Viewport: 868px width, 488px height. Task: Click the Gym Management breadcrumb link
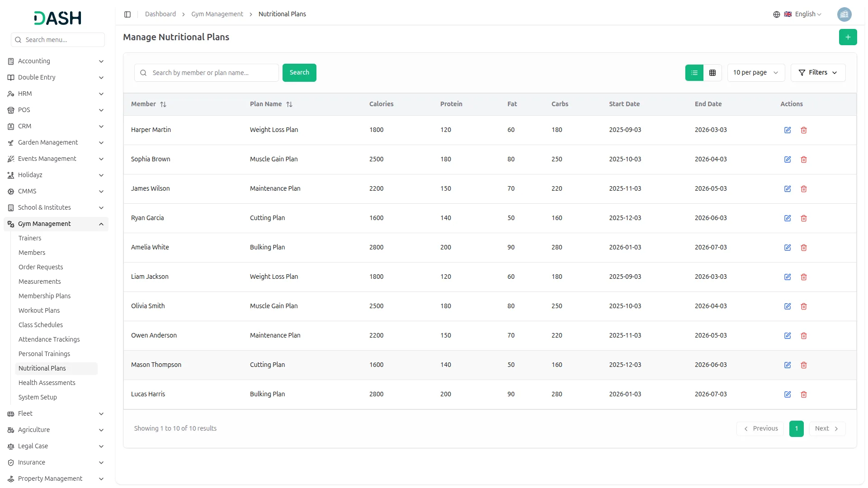[x=217, y=14]
